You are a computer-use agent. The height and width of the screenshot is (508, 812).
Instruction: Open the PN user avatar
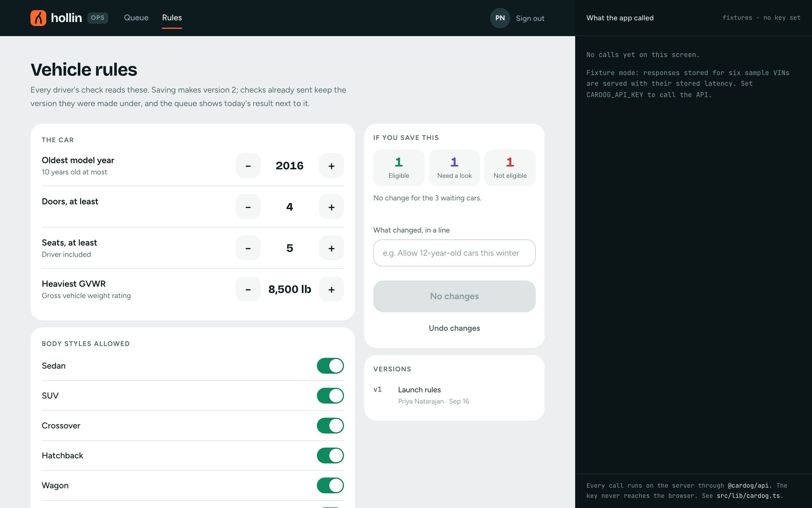click(500, 18)
